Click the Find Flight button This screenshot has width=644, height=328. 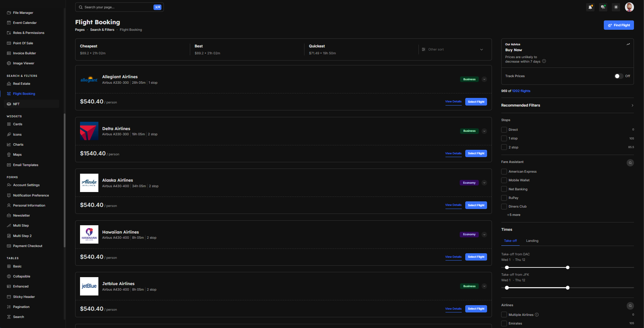[619, 25]
